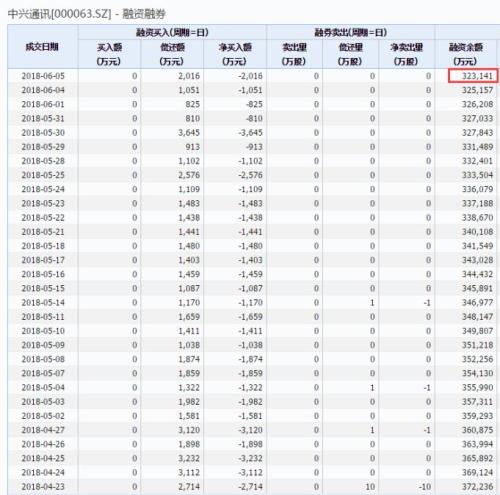Viewport: 500px width, 495px height.
Task: Select the 2018-06-04 date cell
Action: point(43,90)
